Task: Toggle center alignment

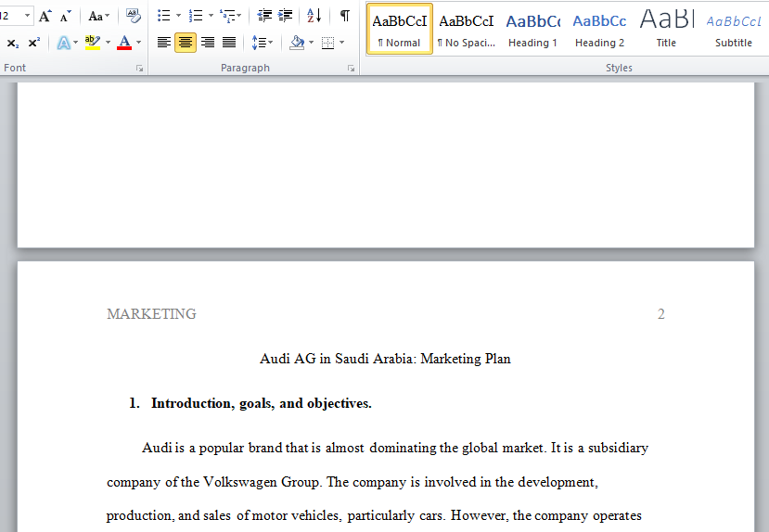Action: click(186, 43)
